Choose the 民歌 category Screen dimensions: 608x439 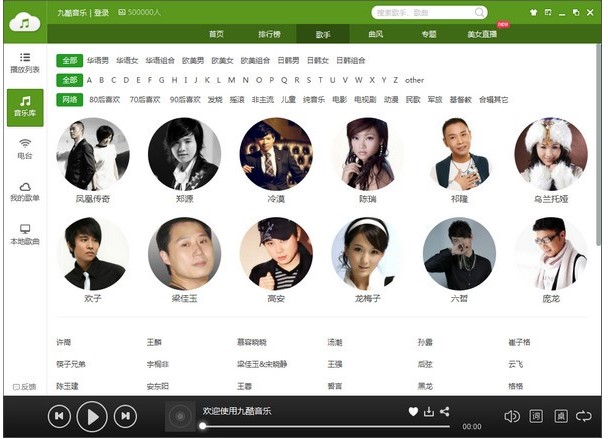(x=413, y=100)
